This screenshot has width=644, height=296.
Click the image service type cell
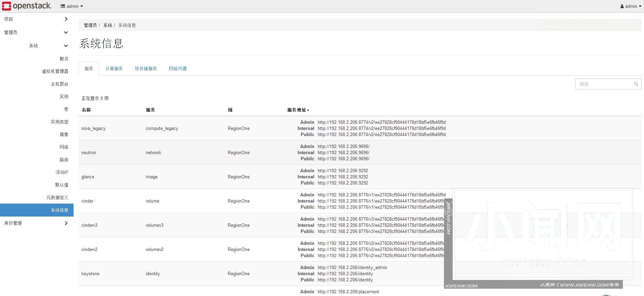point(152,177)
